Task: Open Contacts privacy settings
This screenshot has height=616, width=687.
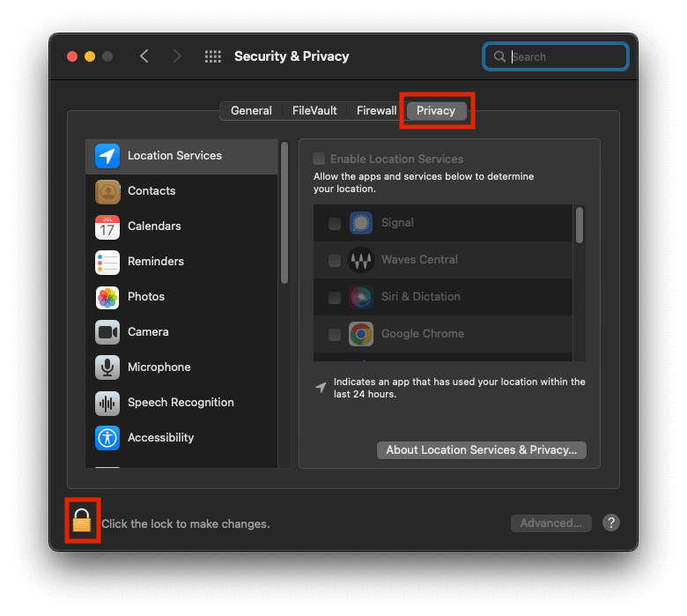Action: click(151, 191)
